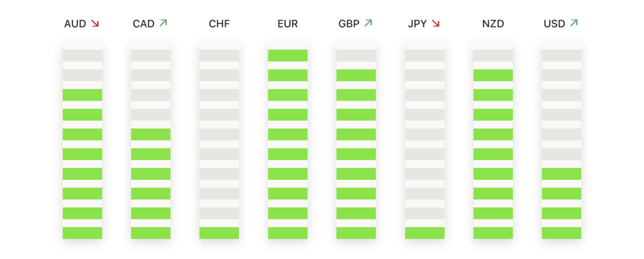This screenshot has height=259, width=644.
Task: Click the GBP currency label
Action: click(x=348, y=25)
